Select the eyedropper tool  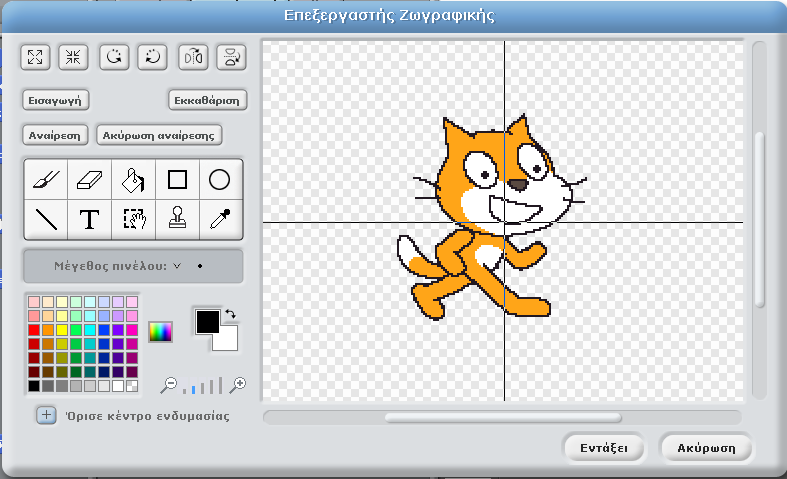coord(220,219)
